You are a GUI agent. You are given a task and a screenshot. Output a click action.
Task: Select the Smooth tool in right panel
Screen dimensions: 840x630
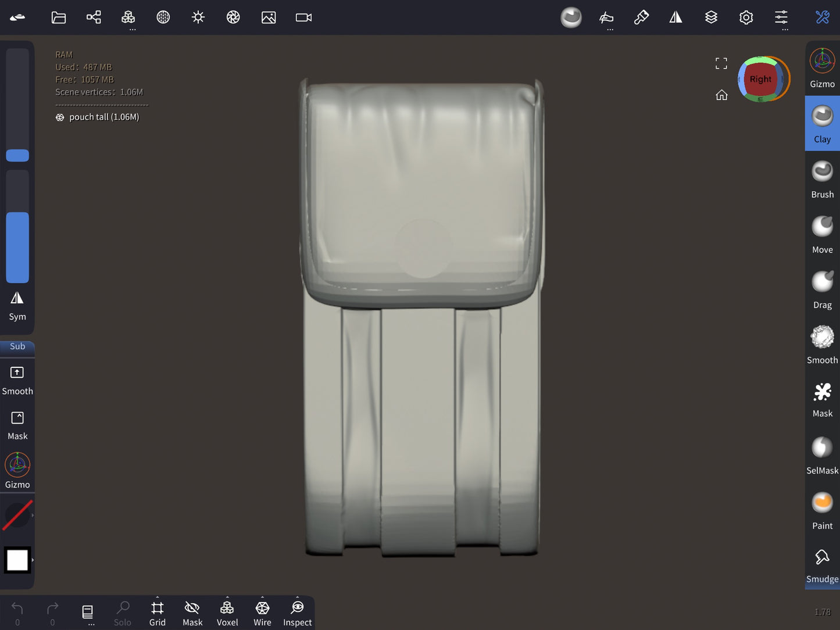[x=823, y=345]
